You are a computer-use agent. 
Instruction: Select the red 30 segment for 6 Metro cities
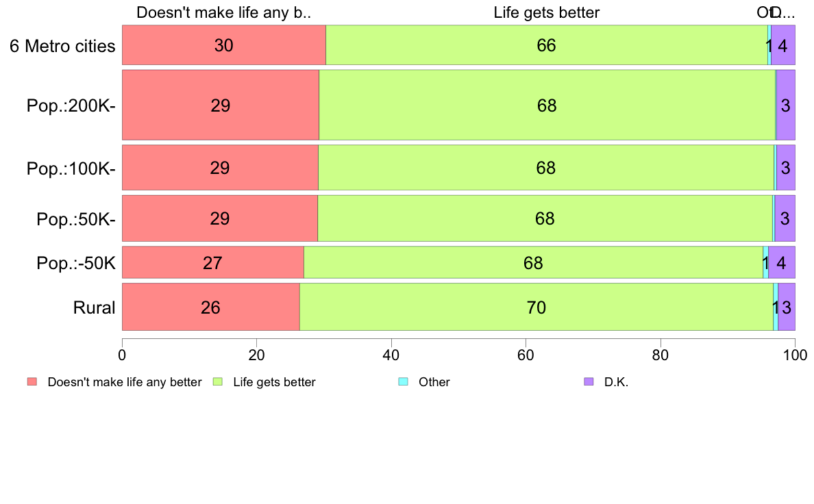tap(224, 45)
